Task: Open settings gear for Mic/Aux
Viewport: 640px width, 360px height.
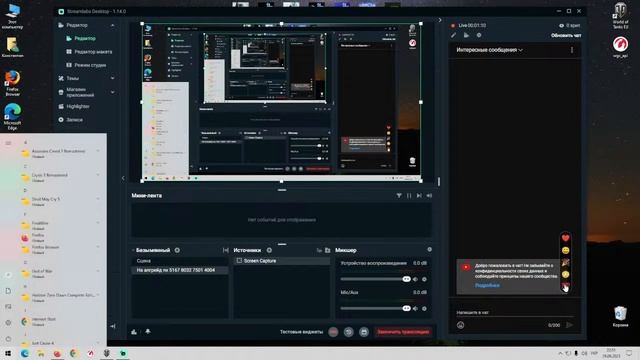Action: click(x=424, y=309)
